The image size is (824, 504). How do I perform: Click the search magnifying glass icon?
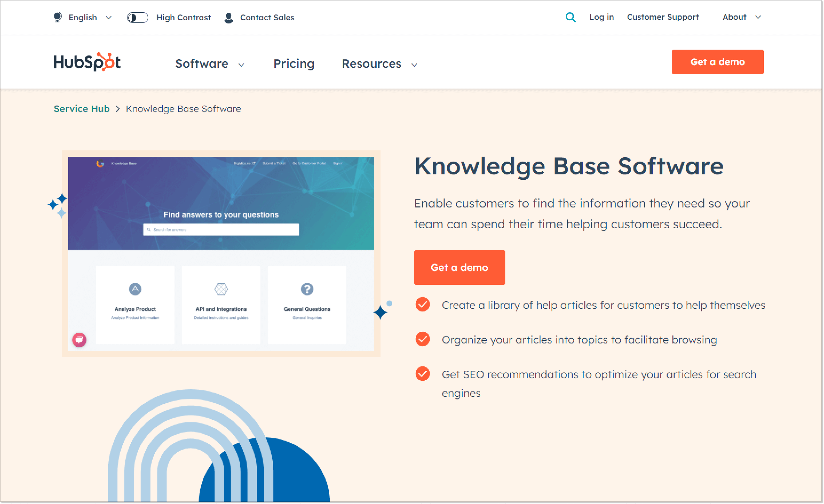(x=570, y=17)
